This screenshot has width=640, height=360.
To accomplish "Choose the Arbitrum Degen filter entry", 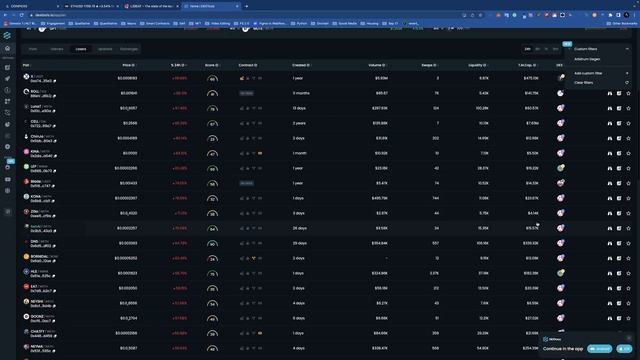I will point(587,59).
